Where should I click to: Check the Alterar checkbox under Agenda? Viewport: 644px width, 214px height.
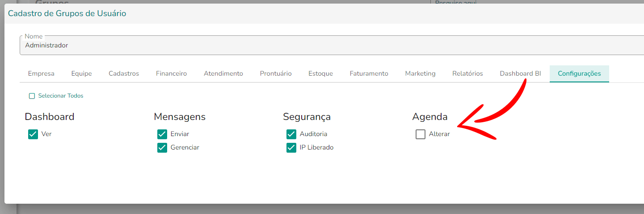pyautogui.click(x=421, y=134)
